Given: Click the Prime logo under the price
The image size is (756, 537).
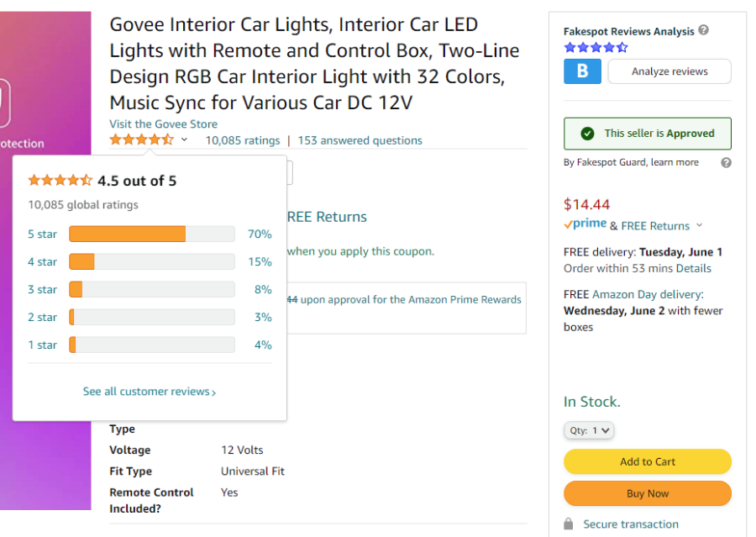Looking at the screenshot, I should coord(585,224).
